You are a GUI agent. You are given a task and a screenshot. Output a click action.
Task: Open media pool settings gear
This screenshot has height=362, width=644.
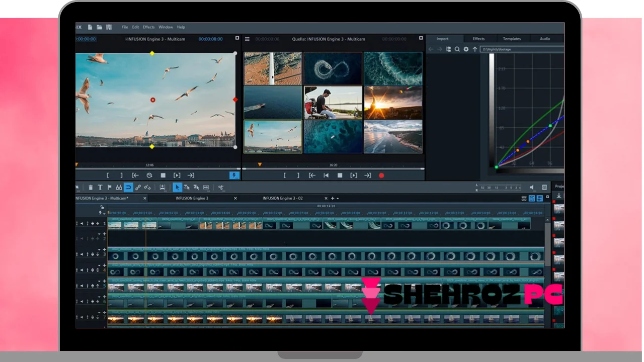coord(466,49)
